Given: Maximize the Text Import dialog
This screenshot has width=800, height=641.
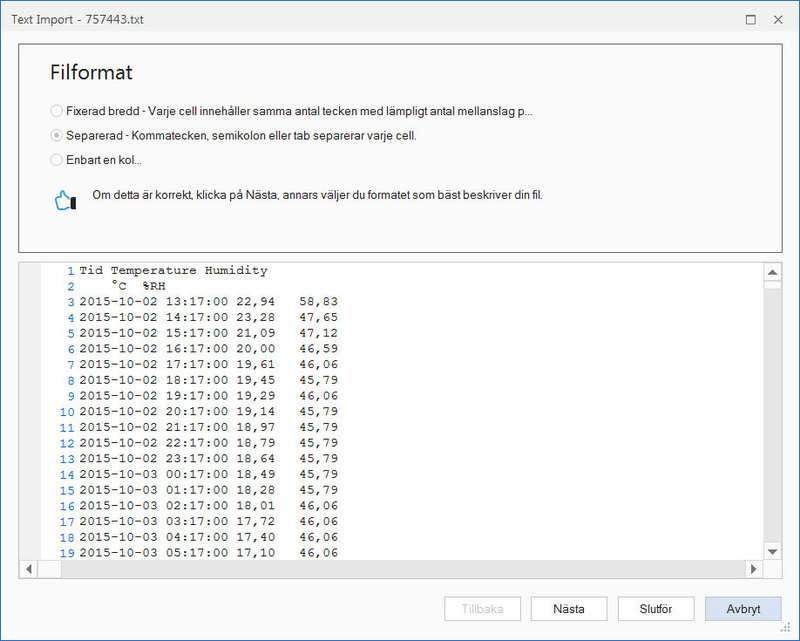Looking at the screenshot, I should 751,19.
